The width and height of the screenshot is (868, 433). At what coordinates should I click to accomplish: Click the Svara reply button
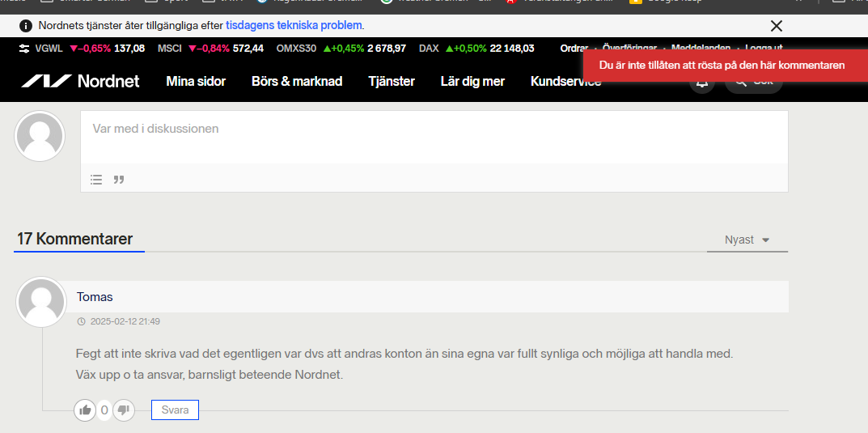pyautogui.click(x=175, y=410)
